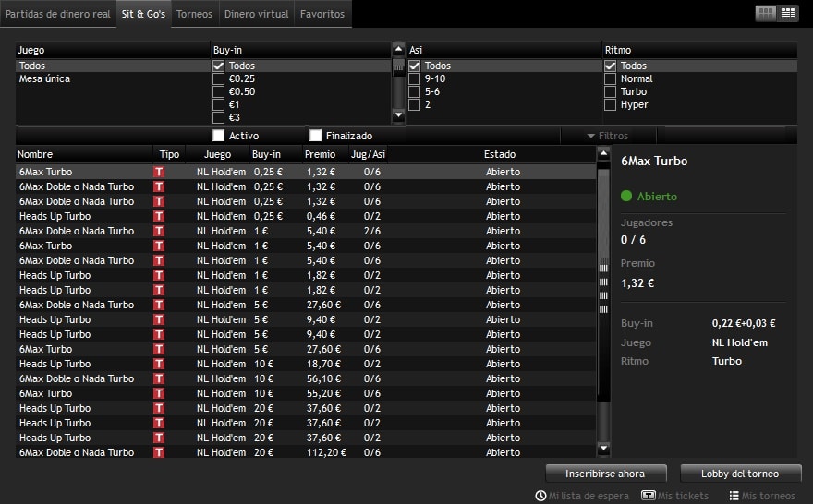813x504 pixels.
Task: Enable the Turbo speed filter
Action: point(611,91)
